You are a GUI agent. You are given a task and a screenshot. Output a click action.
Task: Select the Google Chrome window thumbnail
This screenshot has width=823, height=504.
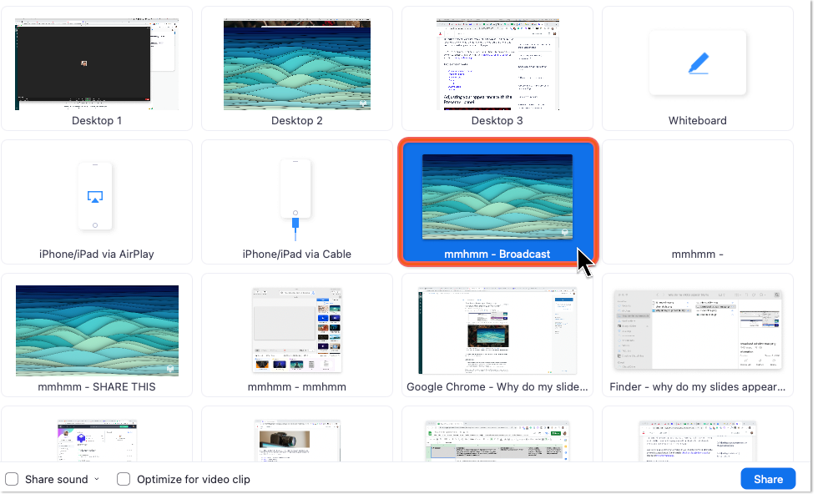coord(497,330)
